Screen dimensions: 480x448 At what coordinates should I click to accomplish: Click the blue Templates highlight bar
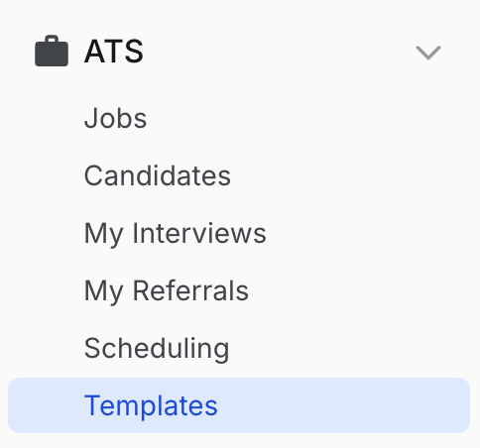tap(239, 405)
